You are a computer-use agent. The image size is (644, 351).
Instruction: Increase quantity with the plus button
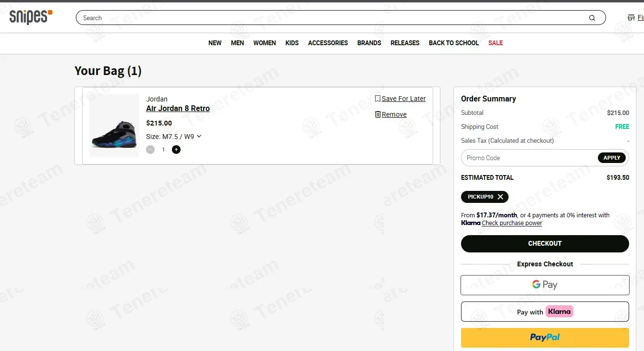click(176, 150)
